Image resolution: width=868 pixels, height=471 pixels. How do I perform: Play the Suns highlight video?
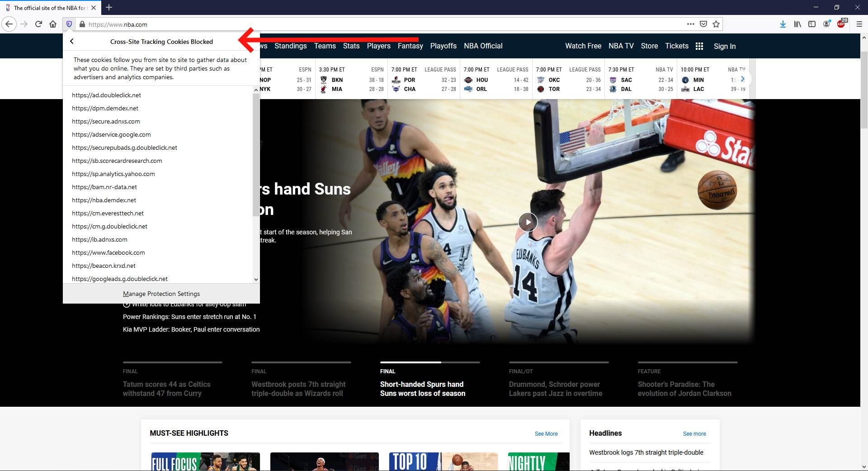point(528,222)
